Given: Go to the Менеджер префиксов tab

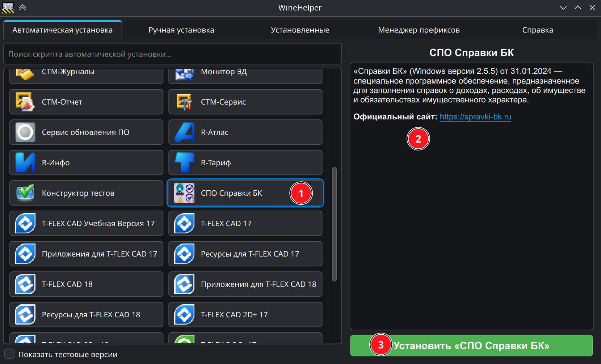Looking at the screenshot, I should pos(419,30).
